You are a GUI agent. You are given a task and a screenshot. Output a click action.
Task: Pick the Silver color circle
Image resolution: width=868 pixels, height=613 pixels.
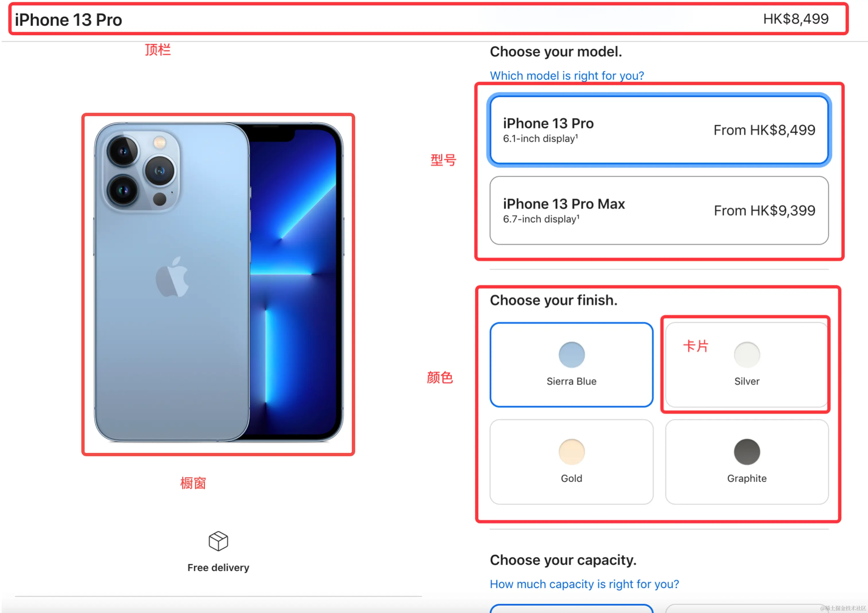point(747,354)
